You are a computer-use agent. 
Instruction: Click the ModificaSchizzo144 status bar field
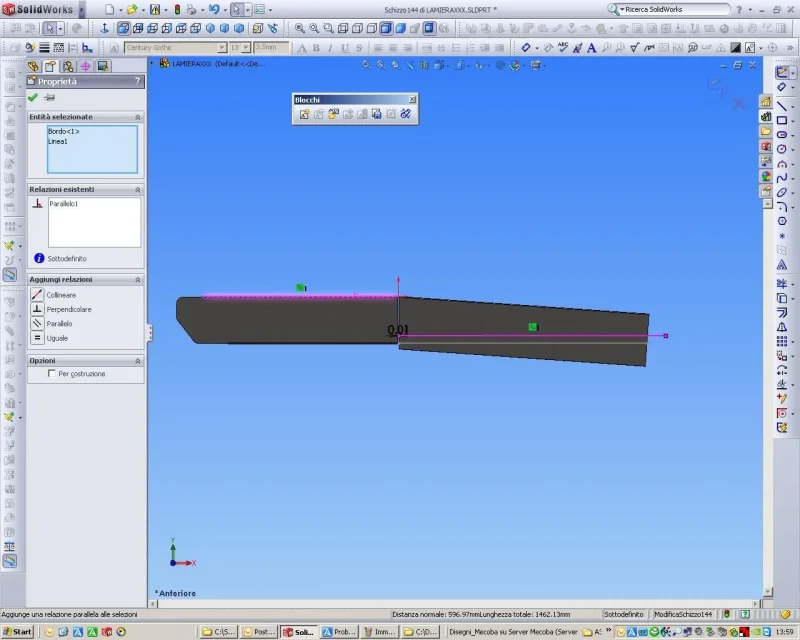point(683,614)
